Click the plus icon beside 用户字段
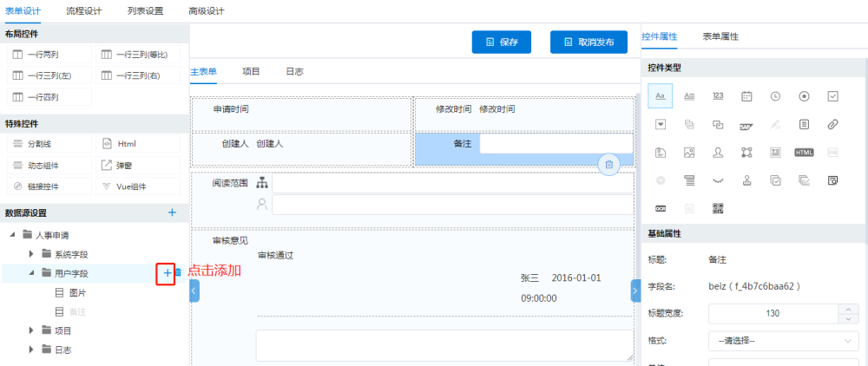 point(167,272)
